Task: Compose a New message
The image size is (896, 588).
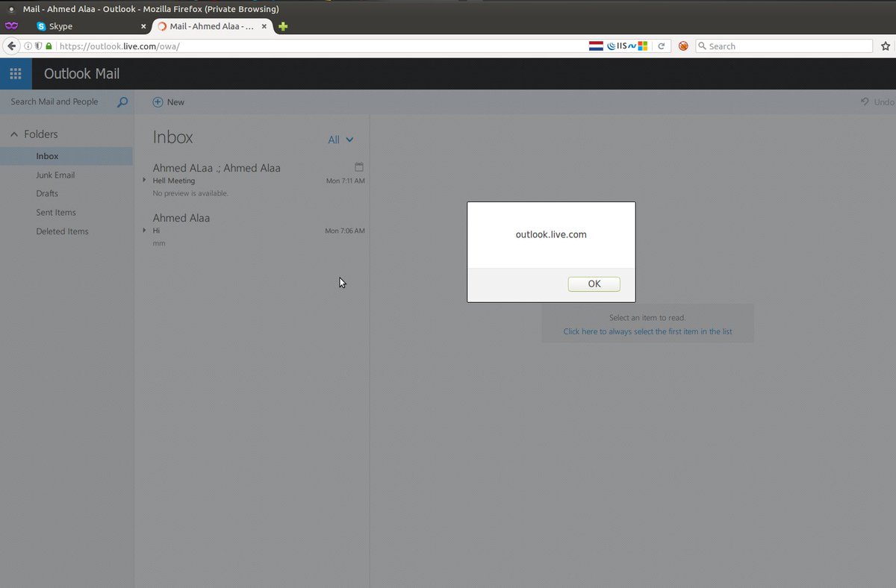Action: pos(169,102)
